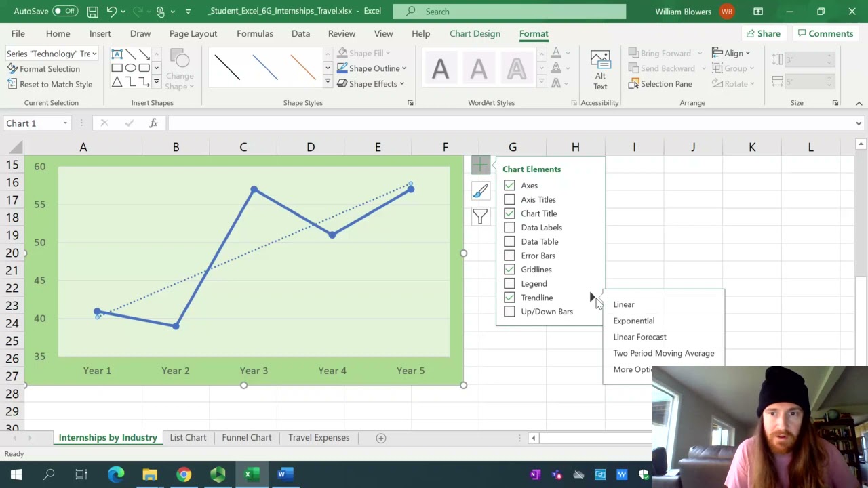Toggle AutoSave switch
Screen dimensions: 868x488
(64, 12)
